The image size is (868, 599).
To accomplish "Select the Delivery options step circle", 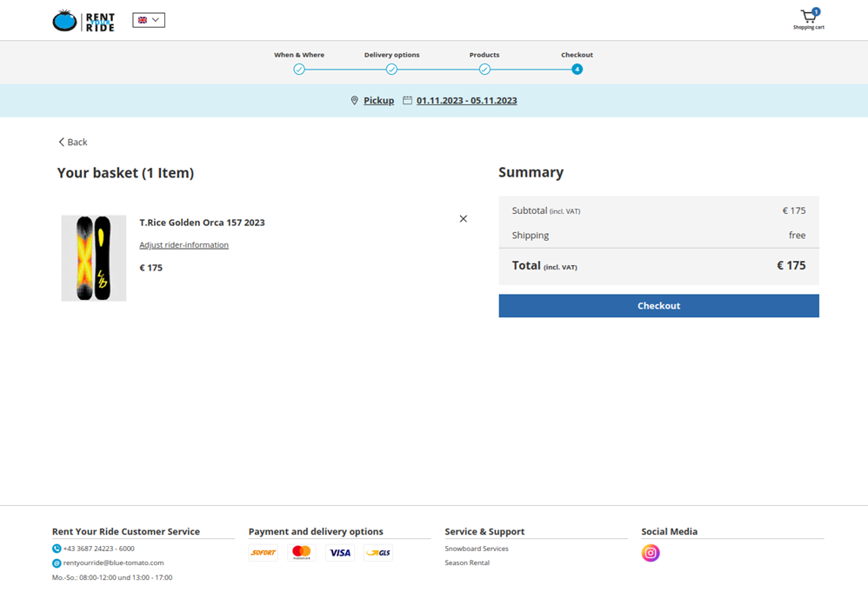I will click(x=391, y=69).
